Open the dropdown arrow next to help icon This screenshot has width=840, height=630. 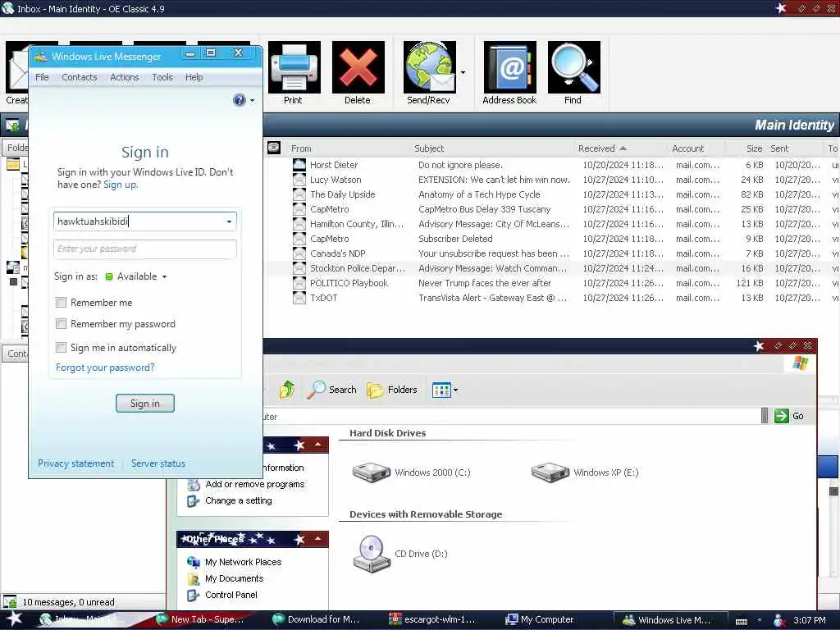coord(253,100)
